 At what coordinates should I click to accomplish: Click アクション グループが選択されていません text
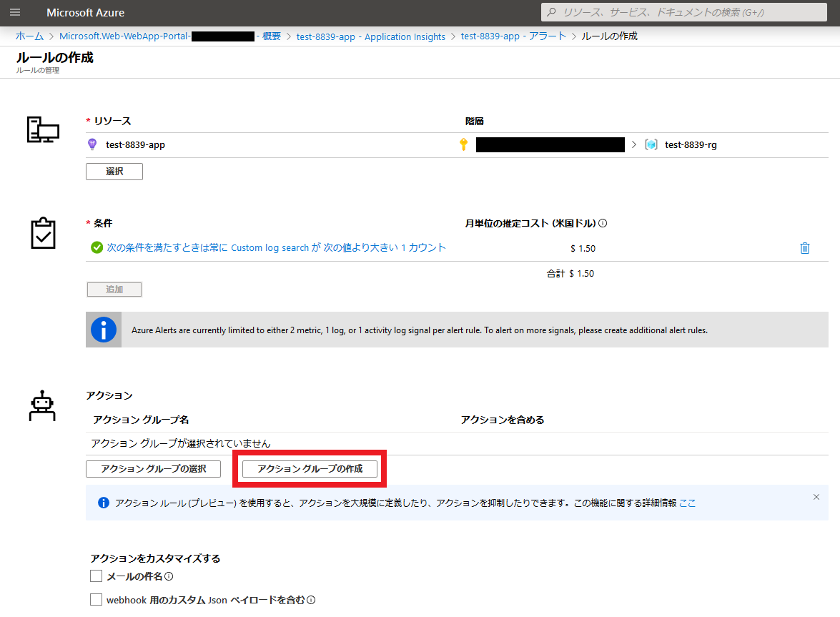pos(181,443)
